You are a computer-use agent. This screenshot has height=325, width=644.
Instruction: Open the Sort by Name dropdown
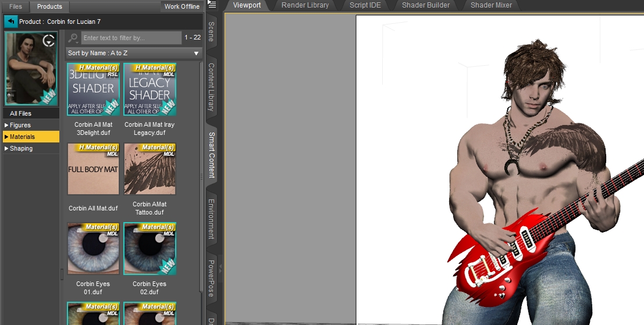tap(134, 53)
